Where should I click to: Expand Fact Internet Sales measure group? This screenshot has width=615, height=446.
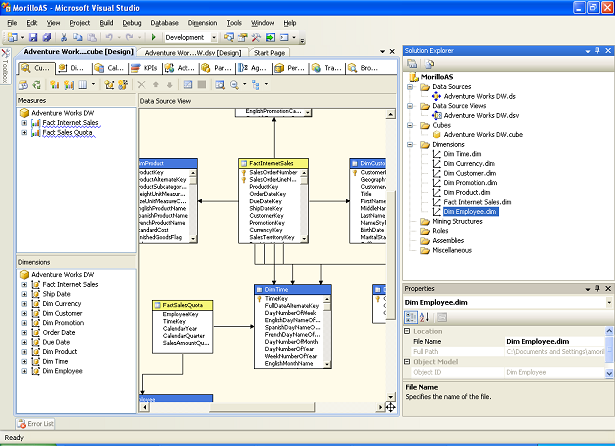(x=24, y=123)
